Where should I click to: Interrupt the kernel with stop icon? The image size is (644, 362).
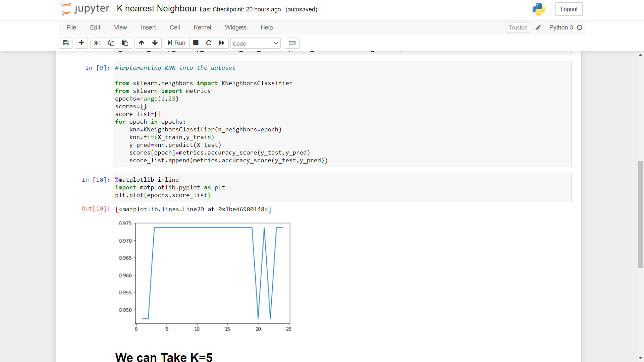click(x=196, y=43)
